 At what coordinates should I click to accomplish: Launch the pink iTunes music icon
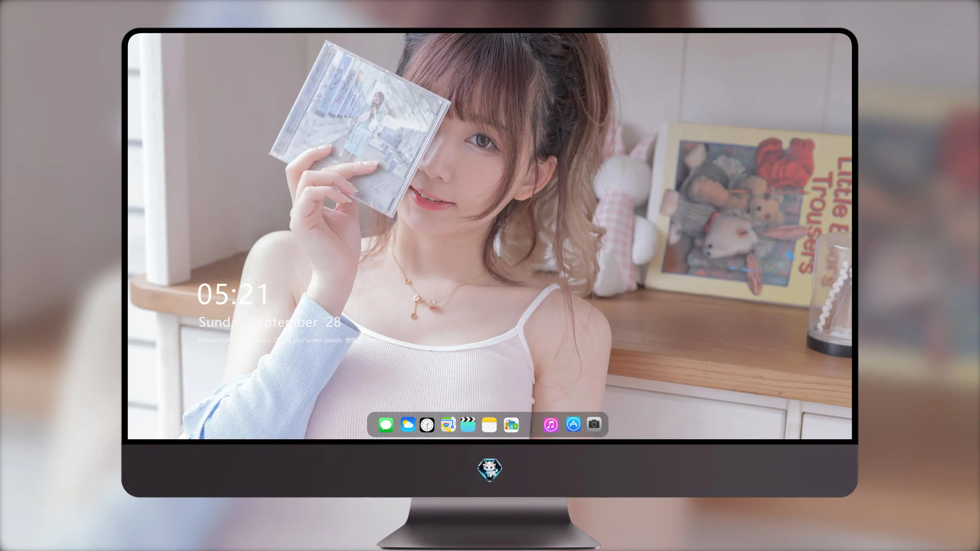click(551, 425)
